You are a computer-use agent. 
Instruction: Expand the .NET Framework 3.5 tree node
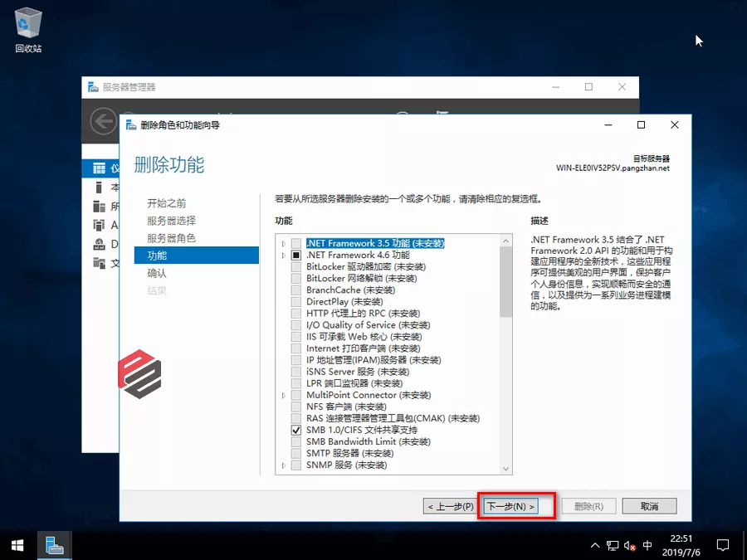point(284,244)
